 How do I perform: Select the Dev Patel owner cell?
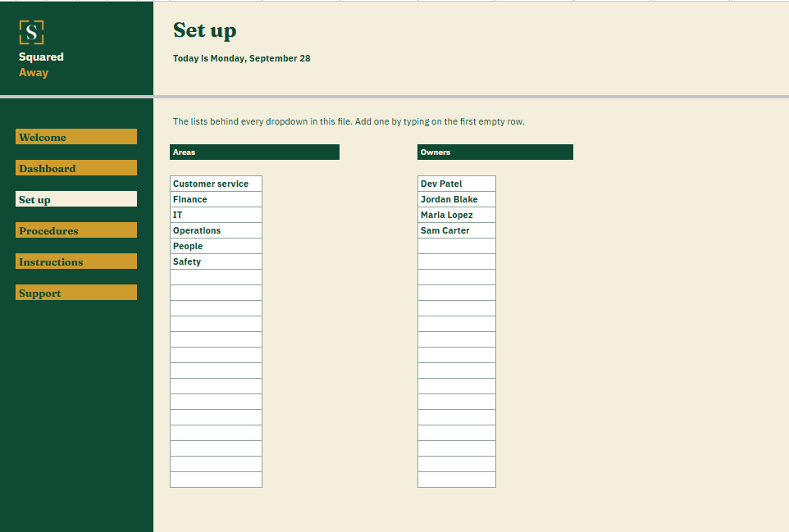click(x=456, y=184)
